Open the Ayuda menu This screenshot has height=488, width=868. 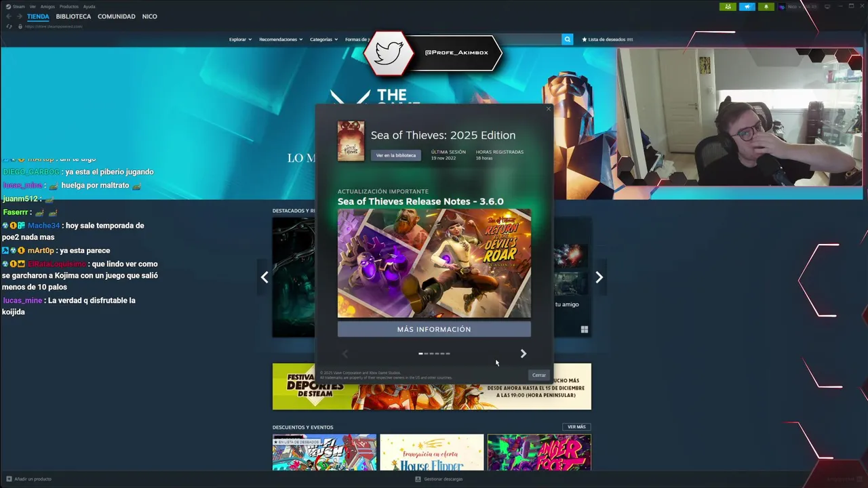point(89,6)
